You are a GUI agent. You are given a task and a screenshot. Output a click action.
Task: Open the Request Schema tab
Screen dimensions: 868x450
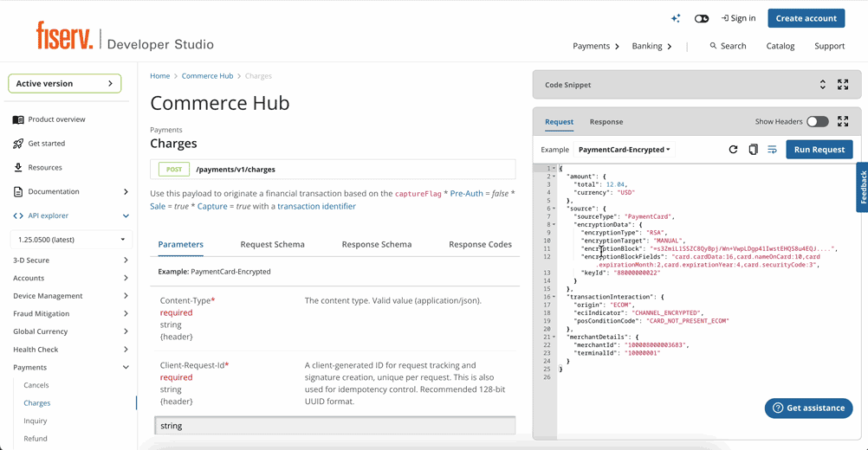coord(272,244)
